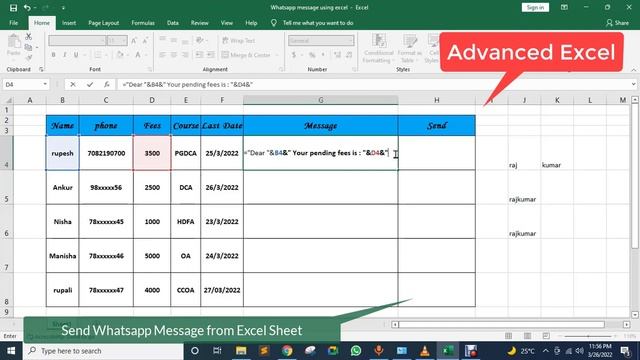Click Type here to search box
This screenshot has width=640, height=360.
click(103, 351)
